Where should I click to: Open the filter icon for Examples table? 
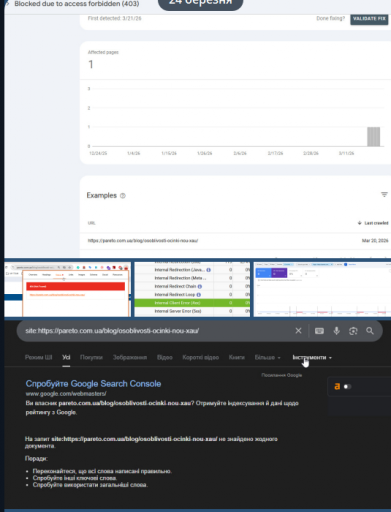tap(384, 194)
